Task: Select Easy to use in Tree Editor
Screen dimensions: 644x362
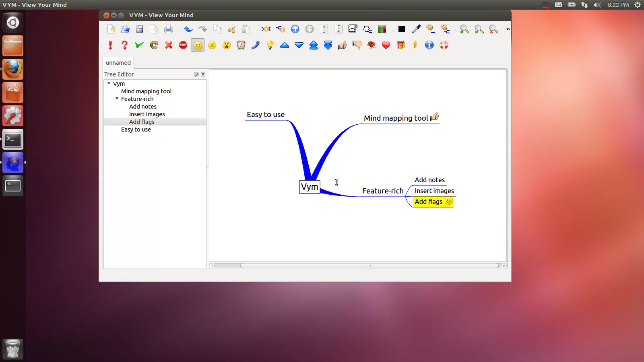Action: (136, 130)
